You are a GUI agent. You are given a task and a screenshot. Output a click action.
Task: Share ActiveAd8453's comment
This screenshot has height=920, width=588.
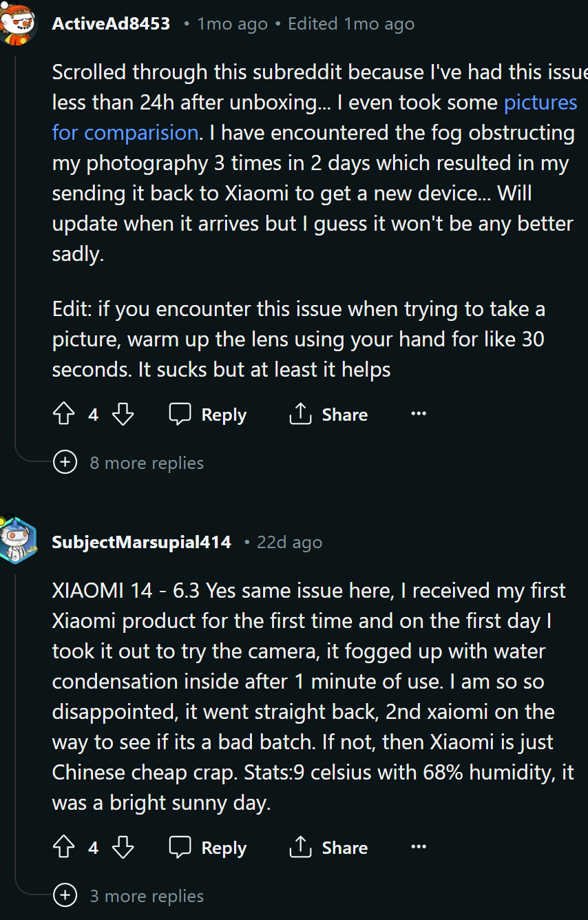tap(328, 415)
